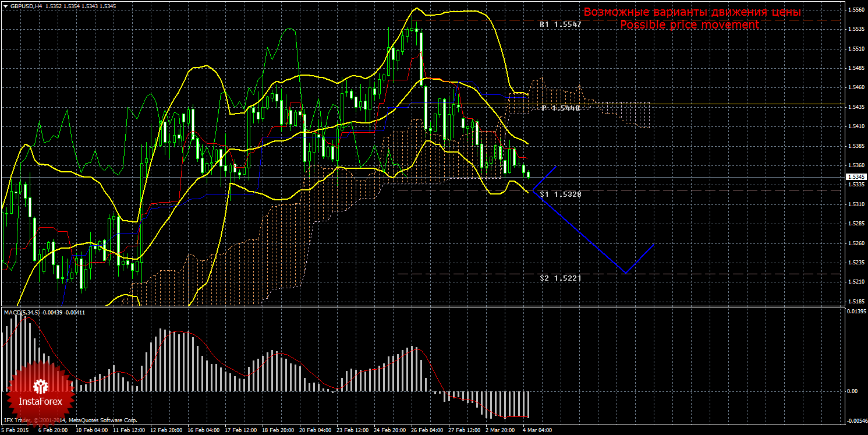This screenshot has width=868, height=435.
Task: Click the 0.00 MACD zero level label
Action: [x=852, y=391]
